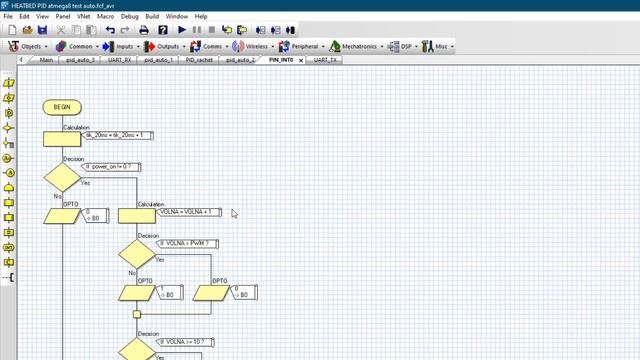
Task: Open the Debug menu
Action: pyautogui.click(x=129, y=16)
